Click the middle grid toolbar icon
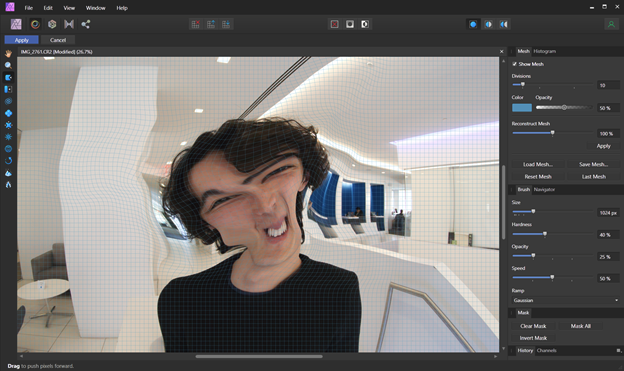This screenshot has width=624, height=371. point(211,24)
